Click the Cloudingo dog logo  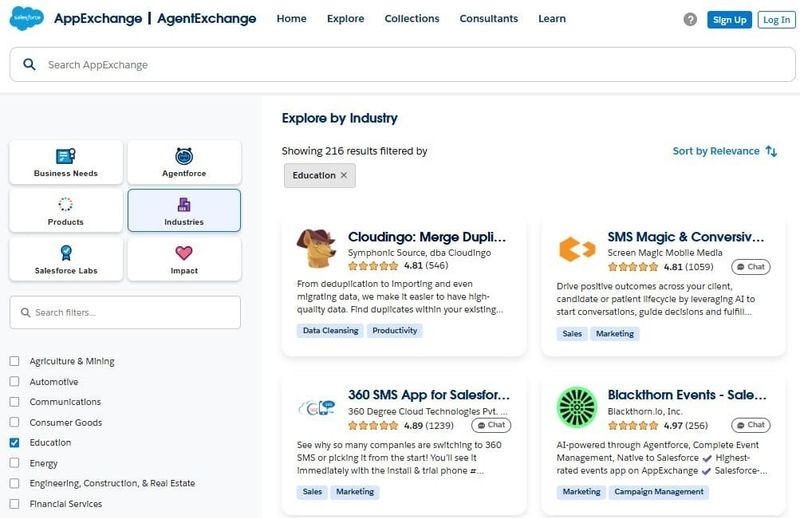(x=316, y=249)
